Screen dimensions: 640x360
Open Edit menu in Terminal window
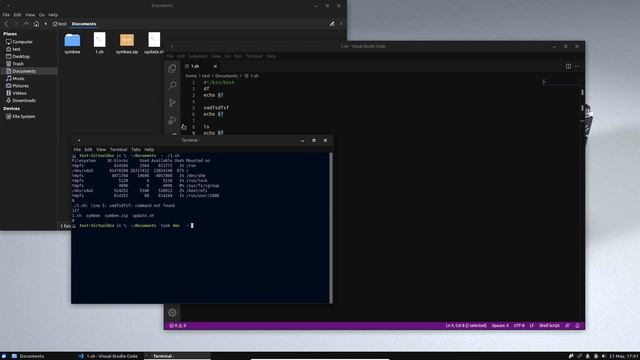pyautogui.click(x=88, y=149)
